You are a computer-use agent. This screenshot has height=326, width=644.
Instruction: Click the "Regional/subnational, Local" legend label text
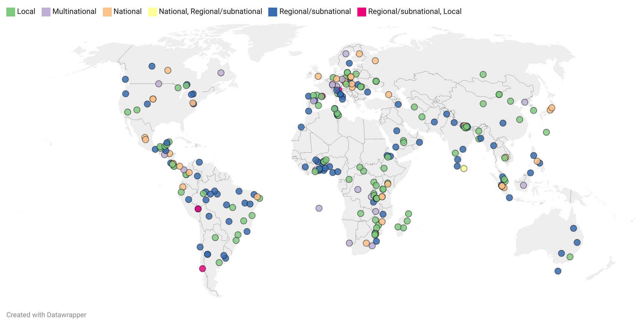(414, 12)
